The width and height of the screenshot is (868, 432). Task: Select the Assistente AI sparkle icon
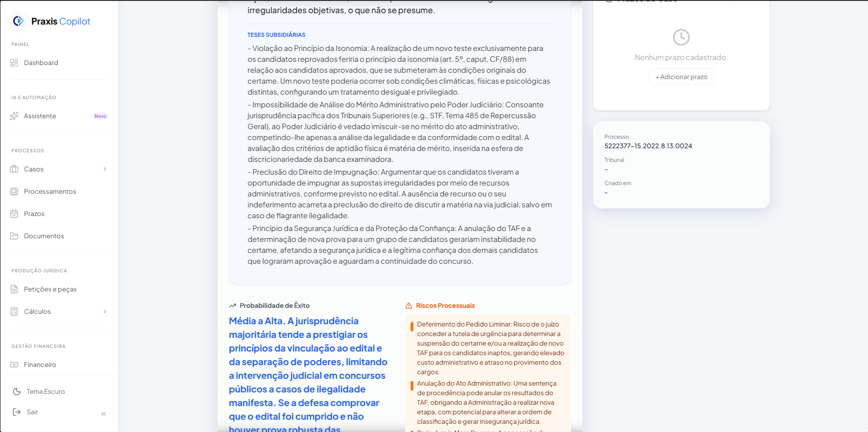pyautogui.click(x=14, y=116)
